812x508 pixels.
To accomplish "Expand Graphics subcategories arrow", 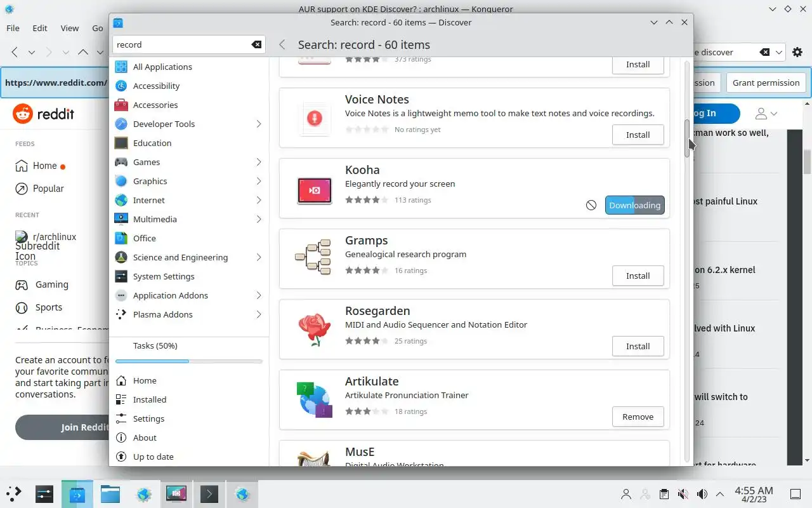I will [259, 181].
